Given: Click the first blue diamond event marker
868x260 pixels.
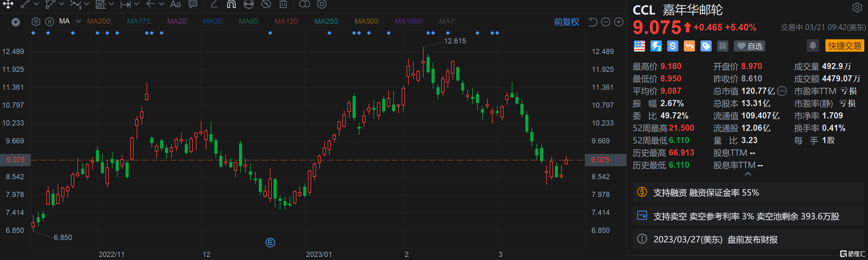Looking at the screenshot, I should coord(33,33).
